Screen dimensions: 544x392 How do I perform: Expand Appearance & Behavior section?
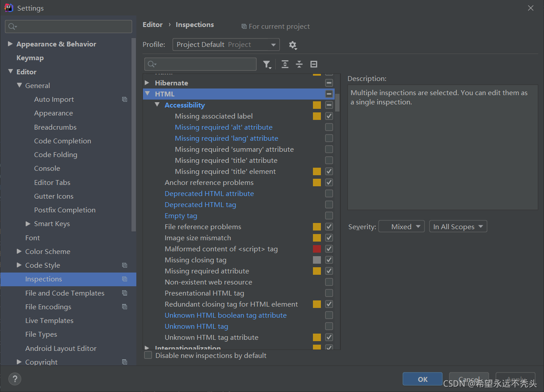point(10,44)
